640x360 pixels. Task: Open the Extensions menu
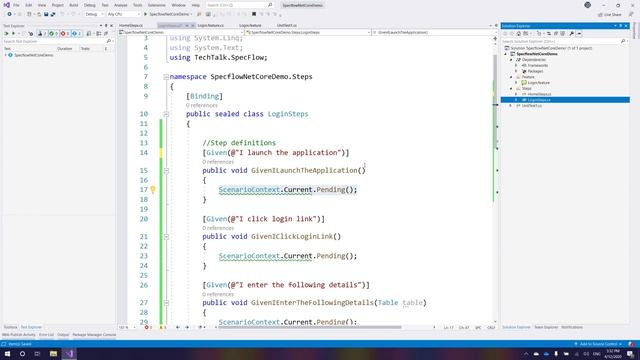(x=156, y=5)
